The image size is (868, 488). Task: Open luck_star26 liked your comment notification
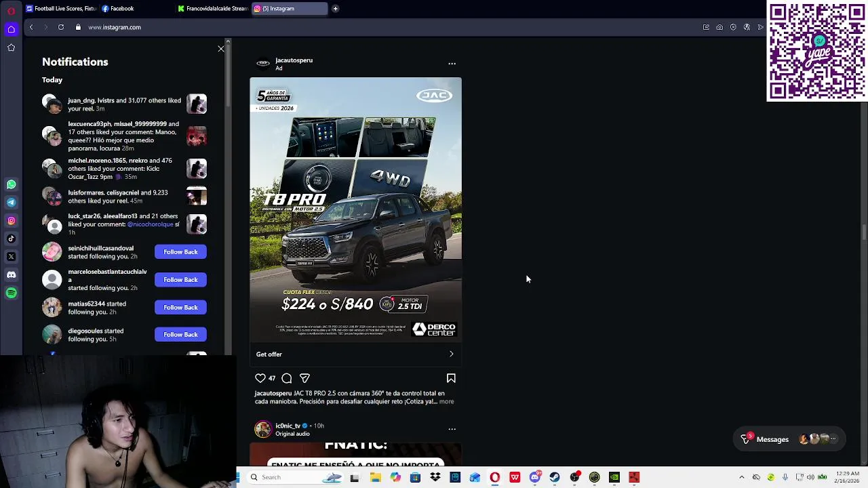pos(124,224)
